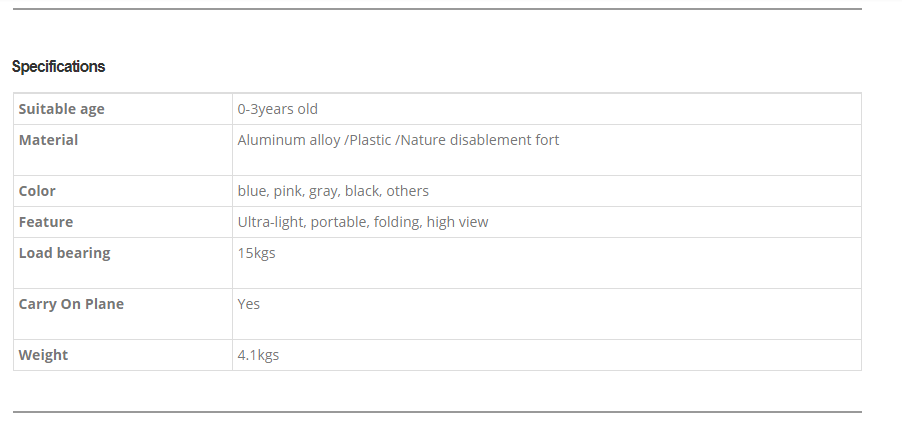This screenshot has height=433, width=902.
Task: Click the 4.1kgs weight value
Action: (258, 355)
